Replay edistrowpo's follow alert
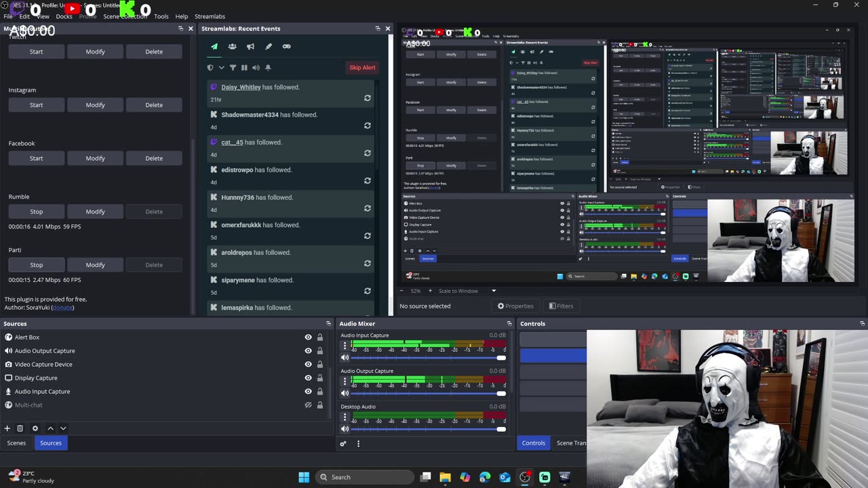The height and width of the screenshot is (488, 868). coord(368,181)
